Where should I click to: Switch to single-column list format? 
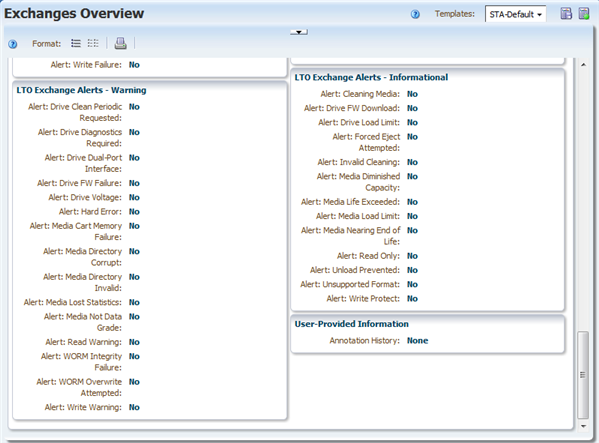[x=76, y=43]
